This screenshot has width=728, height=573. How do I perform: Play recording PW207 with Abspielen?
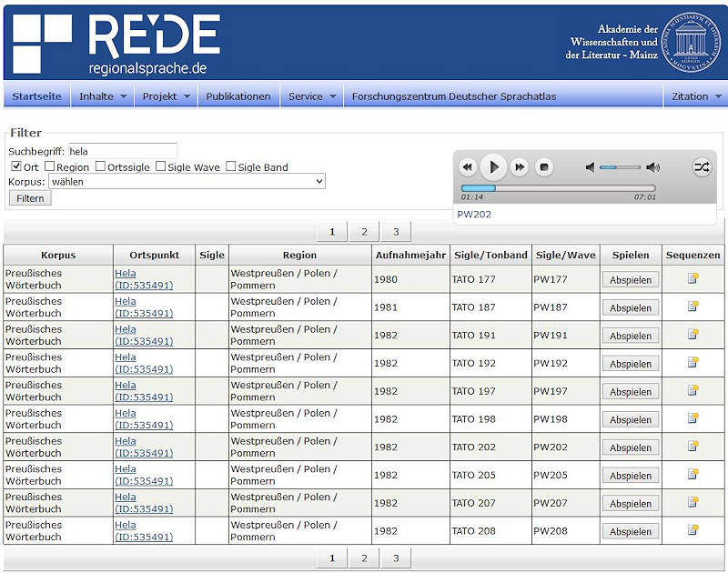[631, 503]
